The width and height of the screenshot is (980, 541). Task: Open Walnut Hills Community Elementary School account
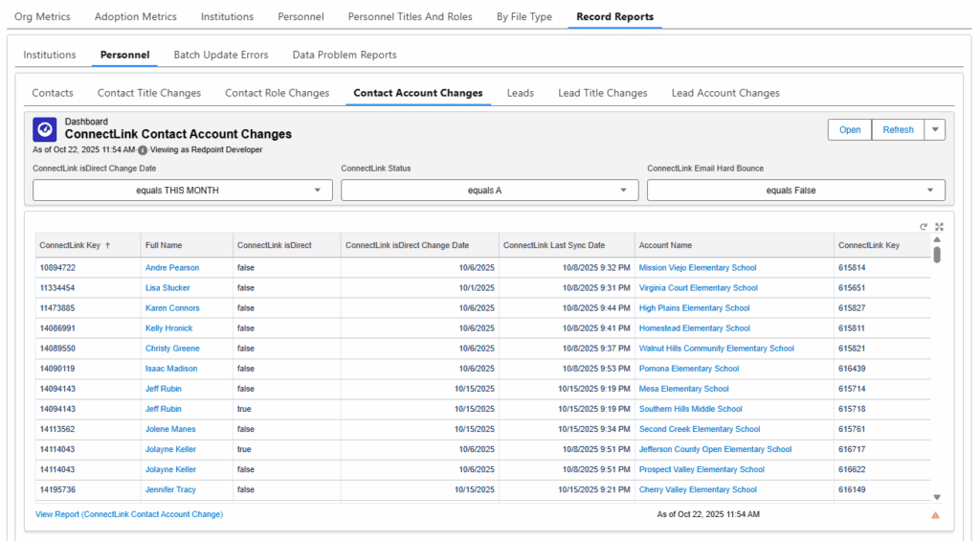pyautogui.click(x=716, y=349)
